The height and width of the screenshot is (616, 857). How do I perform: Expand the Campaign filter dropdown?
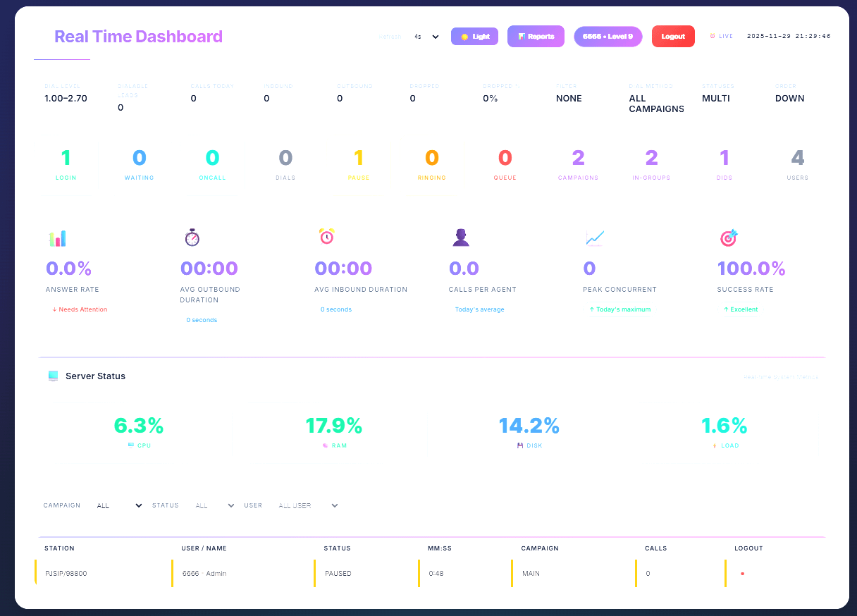click(120, 505)
